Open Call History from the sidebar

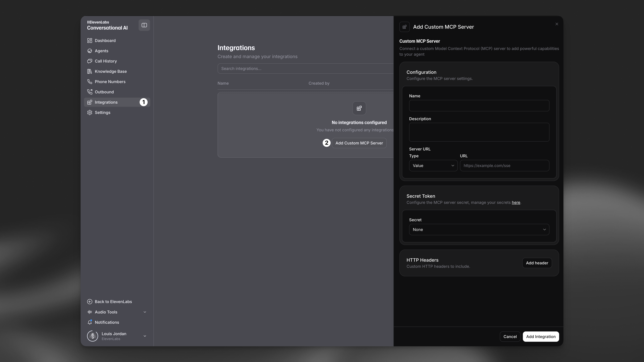105,61
